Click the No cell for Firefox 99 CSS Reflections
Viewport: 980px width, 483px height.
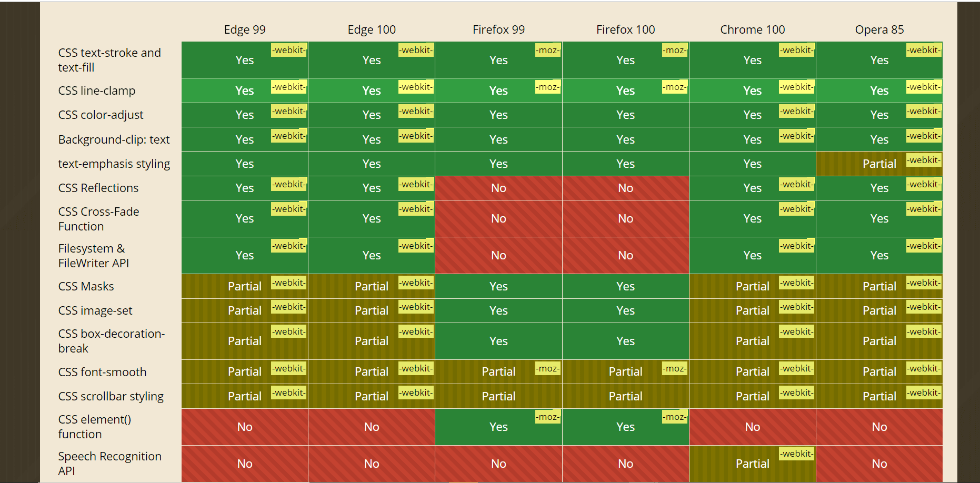pos(498,188)
